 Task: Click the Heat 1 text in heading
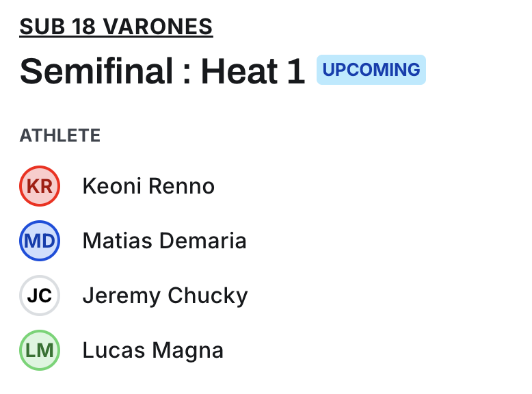pyautogui.click(x=252, y=71)
